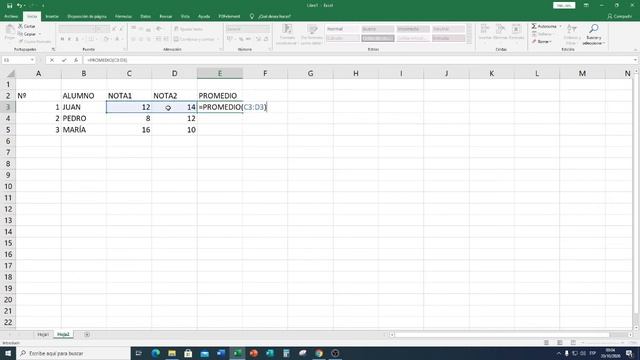Viewport: 640px width, 360px height.
Task: Open Buscar y seleccionar magnifier
Action: click(593, 34)
